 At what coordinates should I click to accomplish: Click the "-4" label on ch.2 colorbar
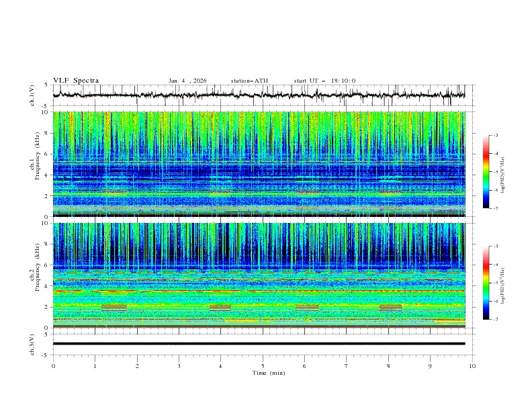(x=495, y=265)
